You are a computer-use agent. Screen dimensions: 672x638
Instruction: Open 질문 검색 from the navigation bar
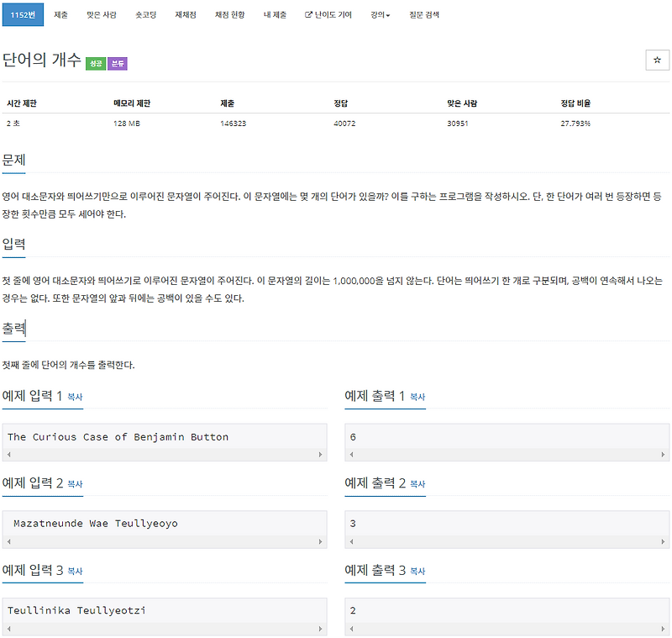pos(424,14)
